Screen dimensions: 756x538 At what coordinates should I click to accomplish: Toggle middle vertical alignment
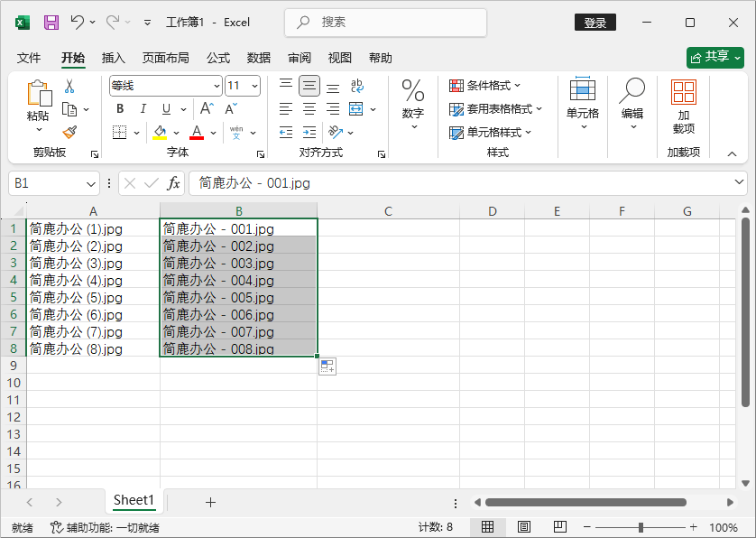click(309, 86)
